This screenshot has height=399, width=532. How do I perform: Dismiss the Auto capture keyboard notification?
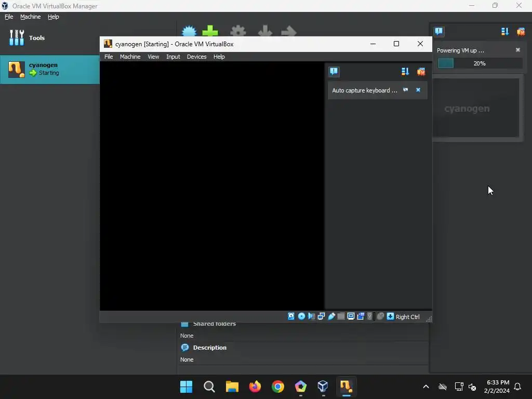(x=418, y=90)
